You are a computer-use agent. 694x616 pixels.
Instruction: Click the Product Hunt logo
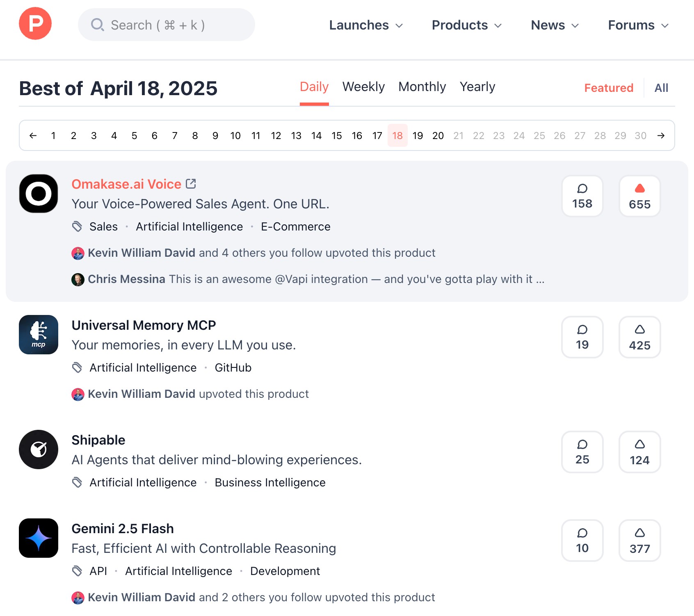tap(35, 23)
